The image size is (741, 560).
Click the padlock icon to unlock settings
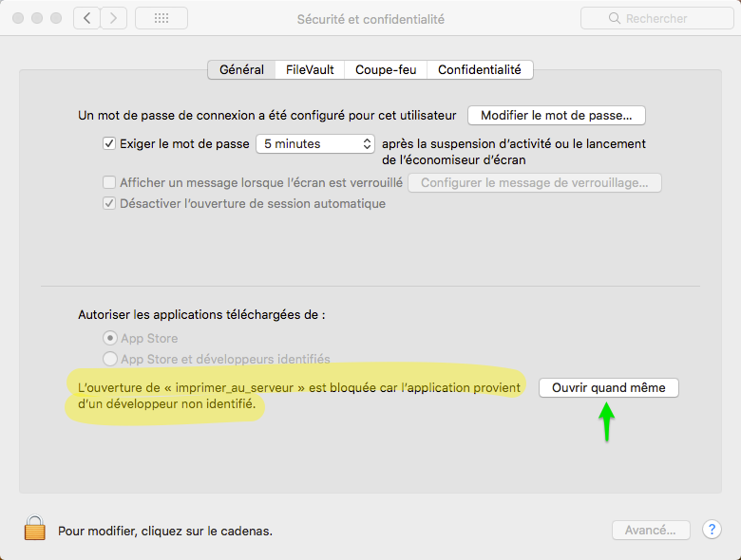(x=34, y=529)
